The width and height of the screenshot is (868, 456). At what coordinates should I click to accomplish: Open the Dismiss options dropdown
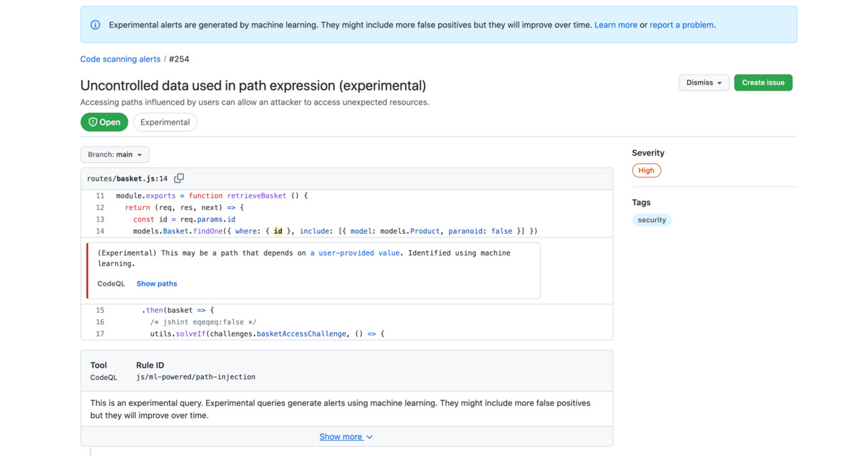pyautogui.click(x=702, y=83)
